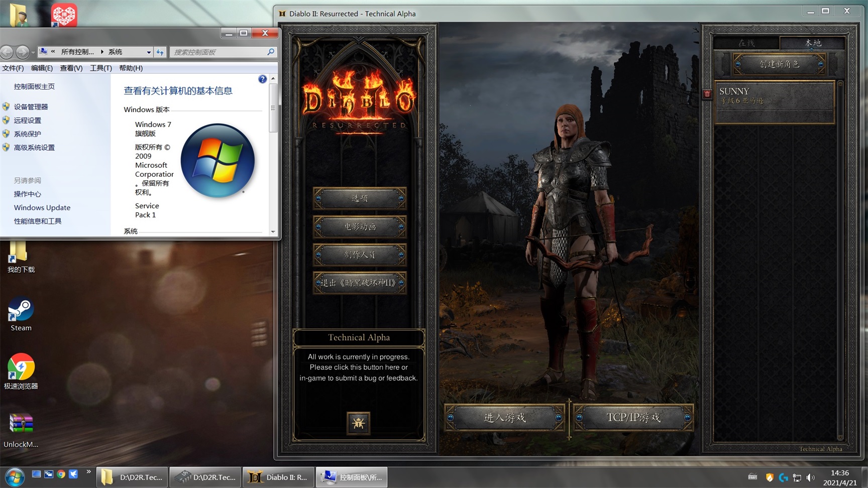Open 控制面板主页 link
Image resolution: width=868 pixels, height=488 pixels.
coord(34,86)
